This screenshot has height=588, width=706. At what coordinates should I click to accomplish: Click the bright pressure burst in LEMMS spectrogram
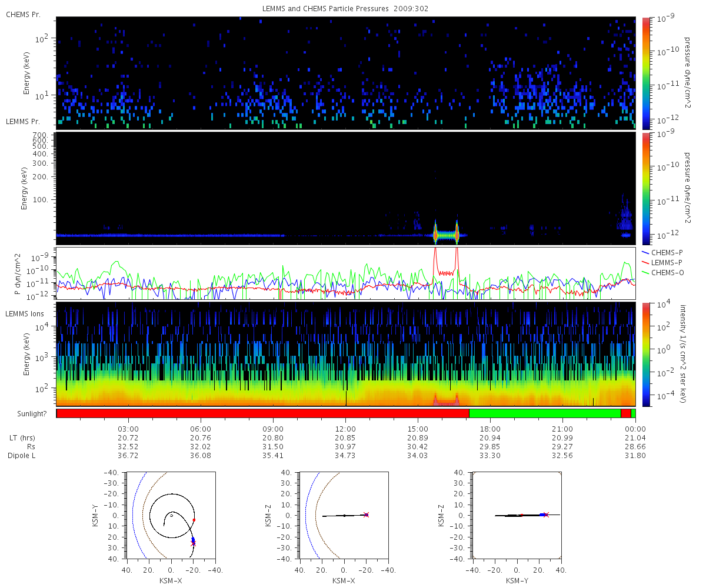[446, 233]
